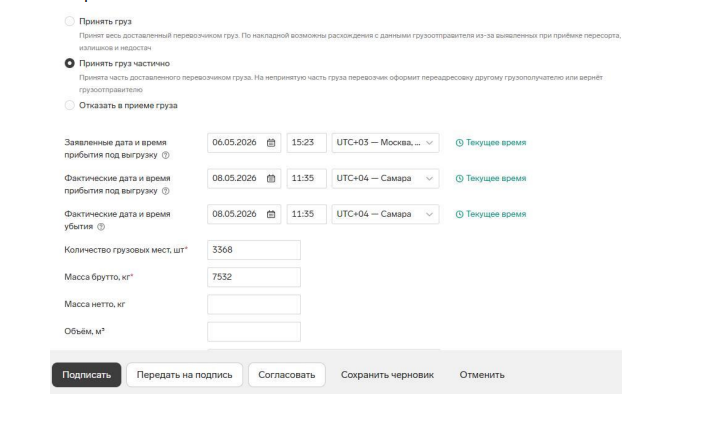Screen dimensions: 702x442
Task: Open the 'UTC+03 — Москва' timezone dropdown
Action: (x=385, y=143)
